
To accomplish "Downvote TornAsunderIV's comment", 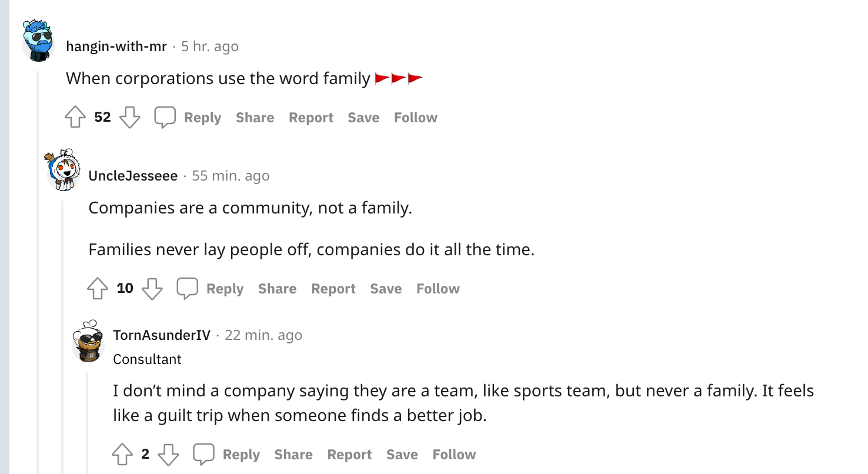I will tap(169, 454).
